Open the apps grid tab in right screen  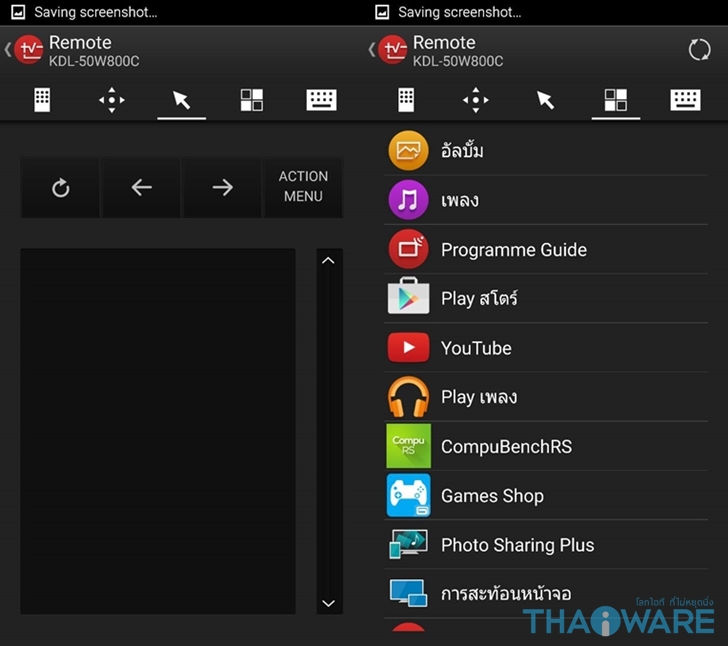[x=616, y=100]
